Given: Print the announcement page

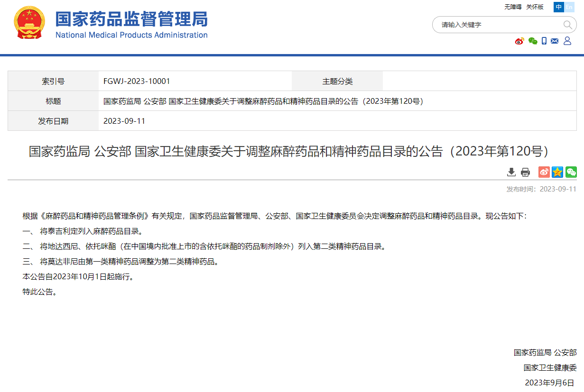Looking at the screenshot, I should click(525, 172).
